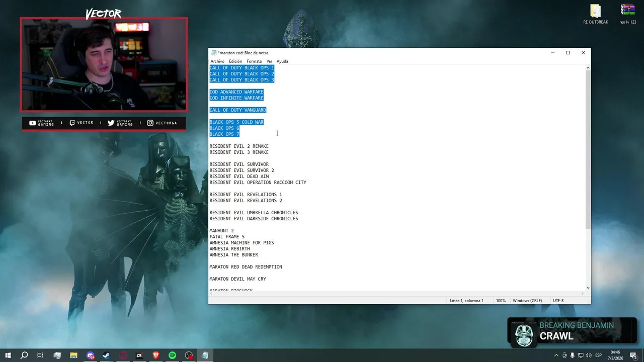Click the line 'MARATON DEVIL MAY CRY'
The image size is (644, 362).
click(238, 279)
